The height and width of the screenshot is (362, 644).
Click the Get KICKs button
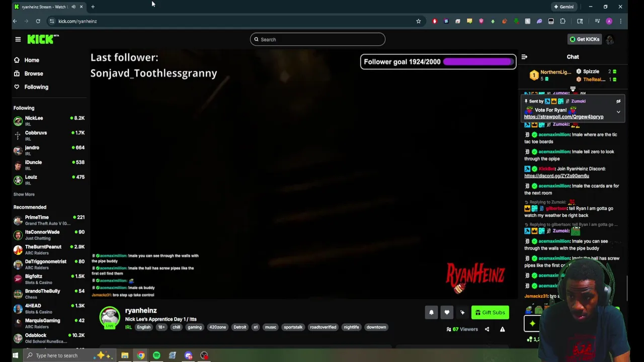coord(584,39)
